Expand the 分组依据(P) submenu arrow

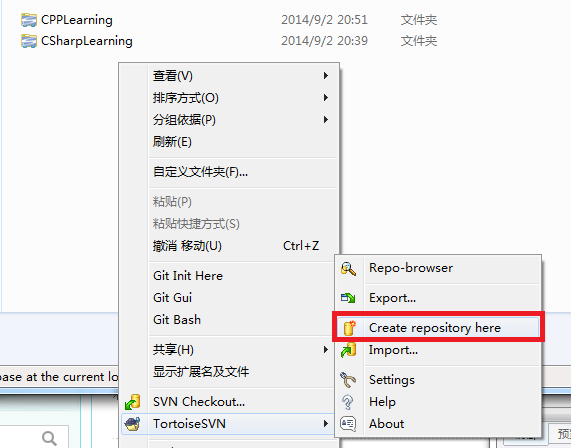point(326,119)
